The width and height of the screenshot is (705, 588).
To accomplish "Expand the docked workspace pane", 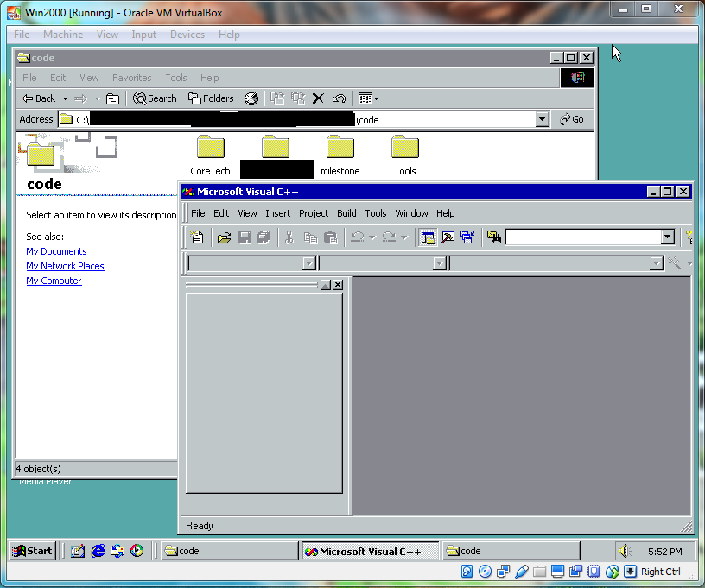I will pyautogui.click(x=326, y=285).
